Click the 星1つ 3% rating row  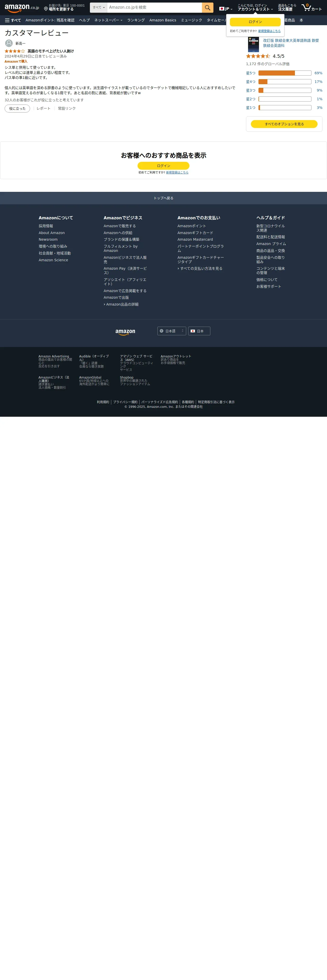[x=284, y=108]
